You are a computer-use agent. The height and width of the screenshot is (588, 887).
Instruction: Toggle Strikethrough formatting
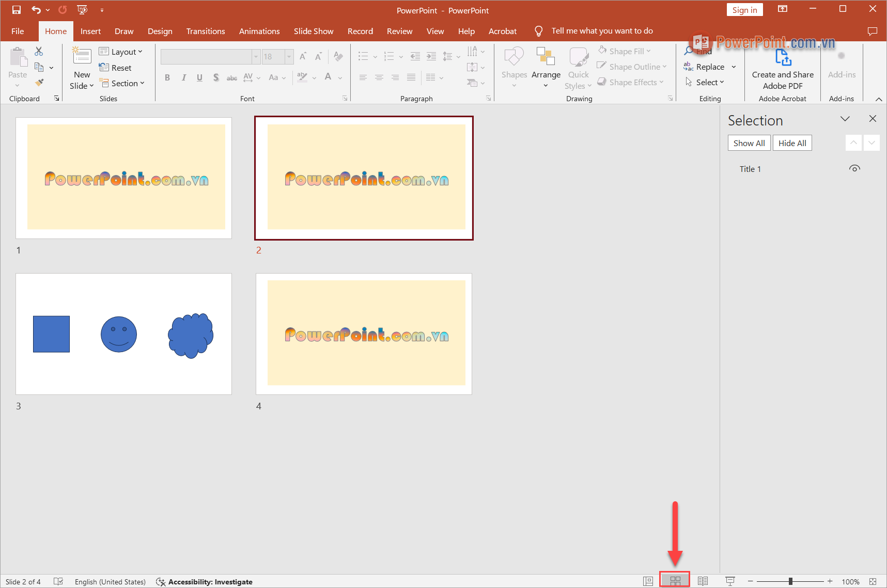click(x=232, y=78)
